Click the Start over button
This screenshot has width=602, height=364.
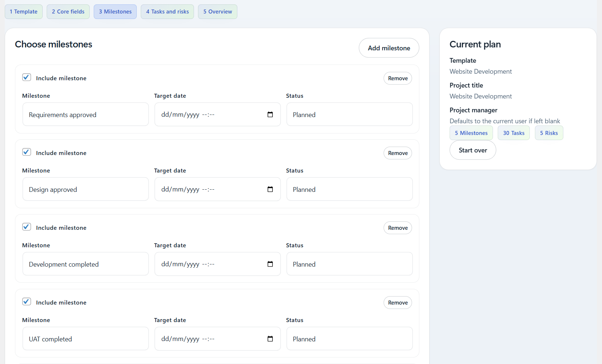[473, 150]
